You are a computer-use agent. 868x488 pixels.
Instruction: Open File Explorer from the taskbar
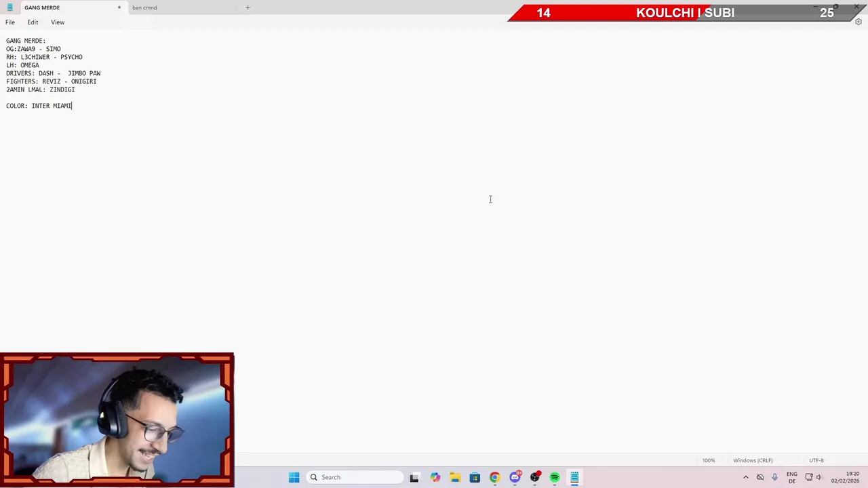(x=455, y=477)
